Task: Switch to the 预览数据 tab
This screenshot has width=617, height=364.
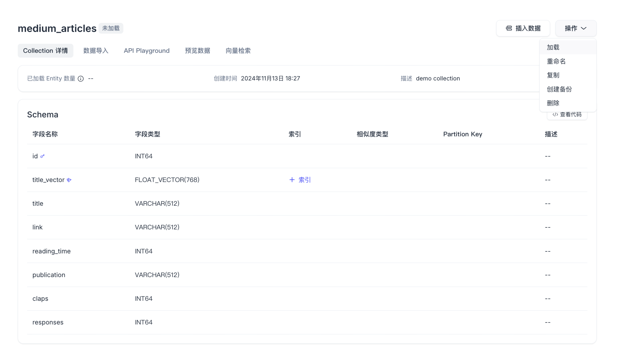Action: coord(197,51)
